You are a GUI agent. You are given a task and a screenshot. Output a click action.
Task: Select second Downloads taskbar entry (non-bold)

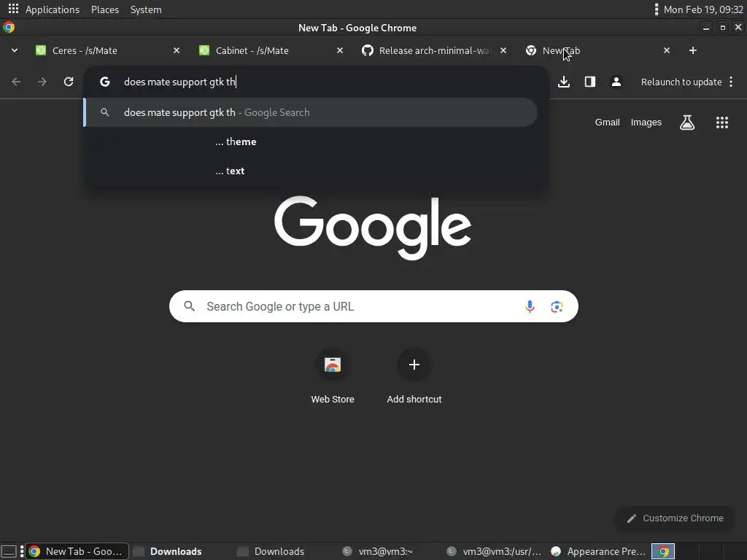pyautogui.click(x=271, y=551)
